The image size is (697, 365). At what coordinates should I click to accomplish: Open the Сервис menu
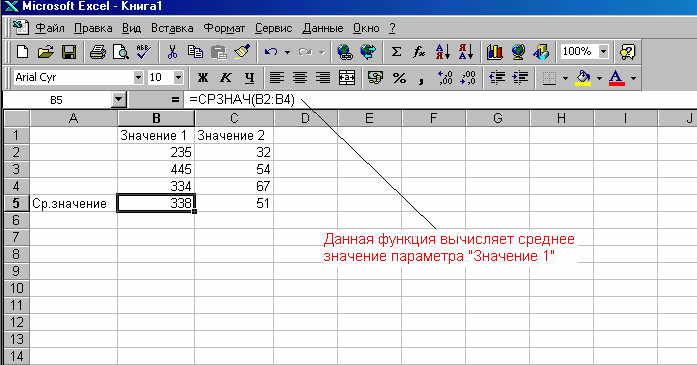(x=273, y=28)
